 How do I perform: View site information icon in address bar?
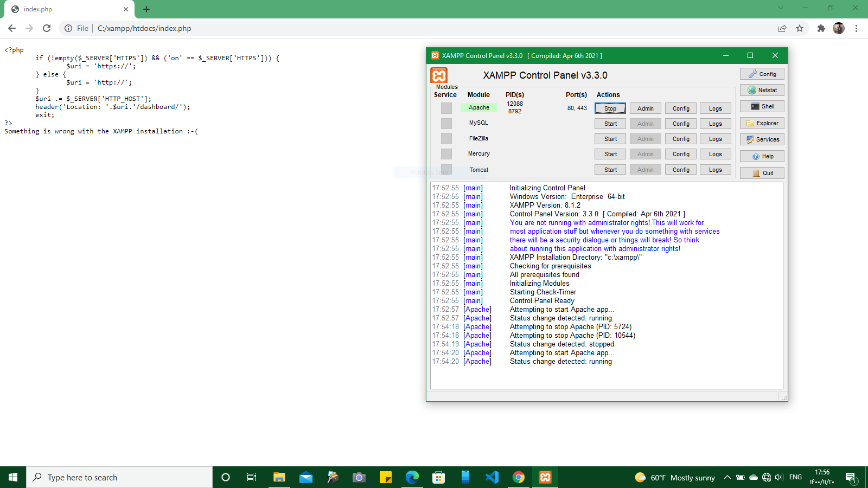click(x=68, y=28)
